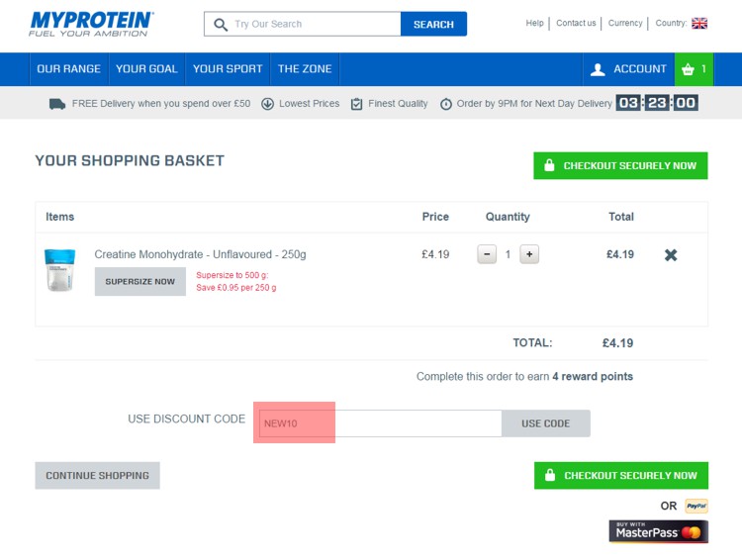
Task: Click the Items column header
Action: tap(59, 217)
